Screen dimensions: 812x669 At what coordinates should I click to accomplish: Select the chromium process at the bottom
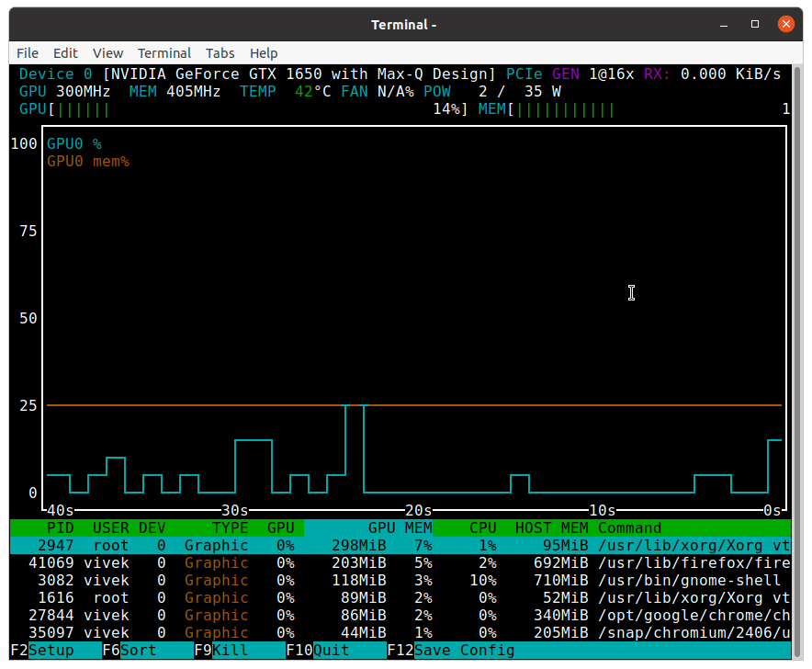[367, 632]
